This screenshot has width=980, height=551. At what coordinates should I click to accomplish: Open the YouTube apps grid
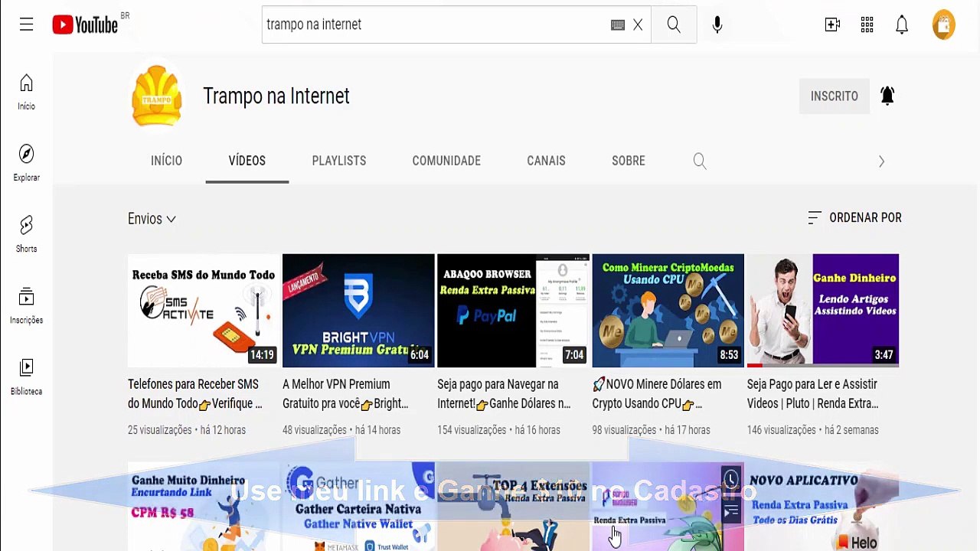tap(867, 24)
